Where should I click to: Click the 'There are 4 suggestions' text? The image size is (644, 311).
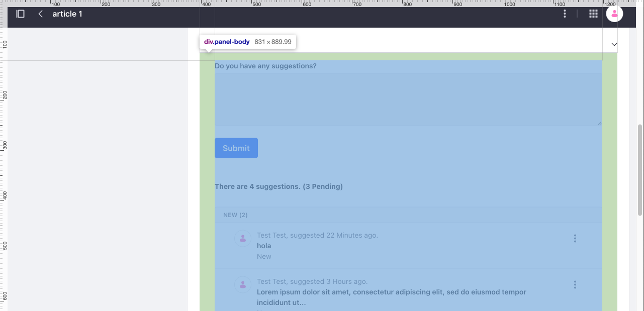(x=279, y=186)
